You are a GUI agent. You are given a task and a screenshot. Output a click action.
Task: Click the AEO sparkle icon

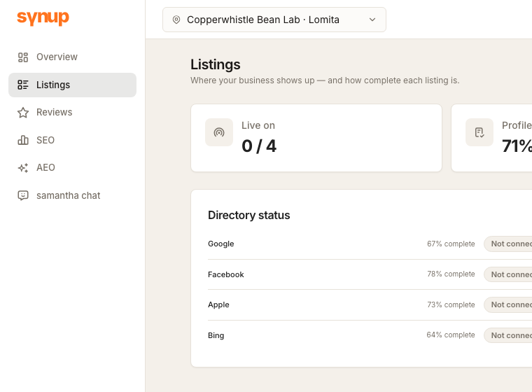coord(23,168)
